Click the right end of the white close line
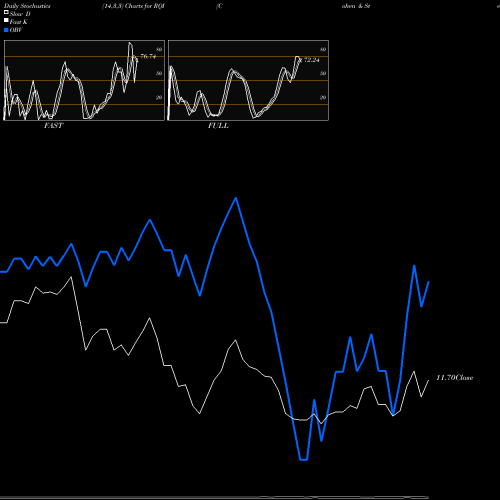Screen dimensions: 500x500 coord(428,381)
